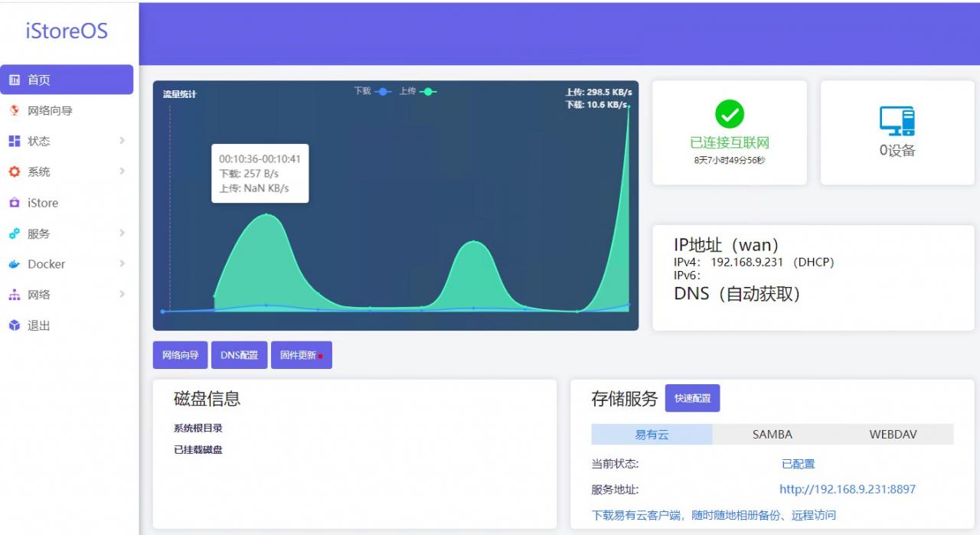Click the 存储服务 heading
Image resolution: width=980 pixels, height=535 pixels.
pyautogui.click(x=625, y=399)
